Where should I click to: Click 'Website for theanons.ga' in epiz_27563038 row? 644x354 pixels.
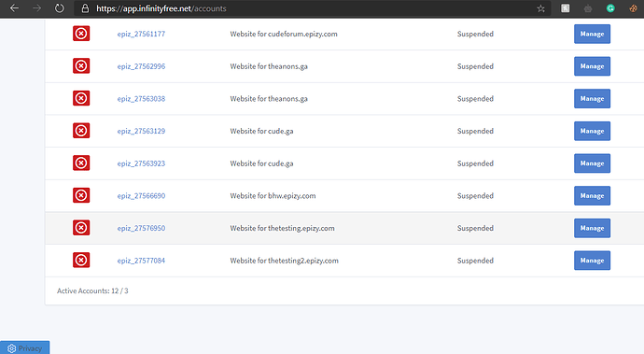click(269, 99)
